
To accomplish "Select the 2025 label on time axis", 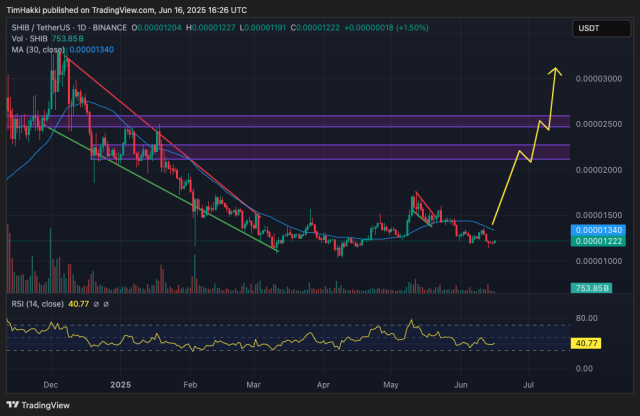I will point(121,385).
